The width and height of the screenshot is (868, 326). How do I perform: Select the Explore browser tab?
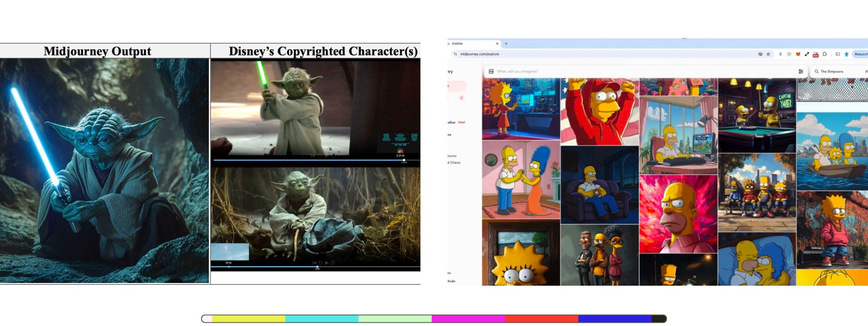pyautogui.click(x=474, y=43)
